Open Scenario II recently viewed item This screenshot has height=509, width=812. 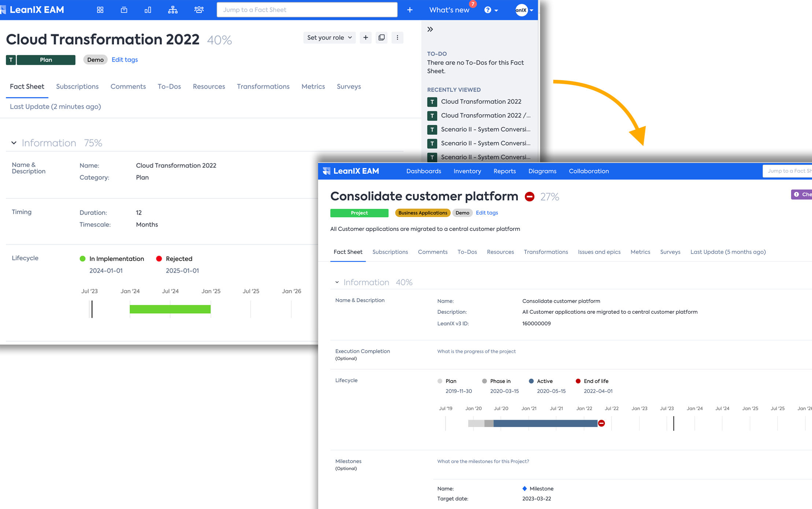pyautogui.click(x=485, y=129)
